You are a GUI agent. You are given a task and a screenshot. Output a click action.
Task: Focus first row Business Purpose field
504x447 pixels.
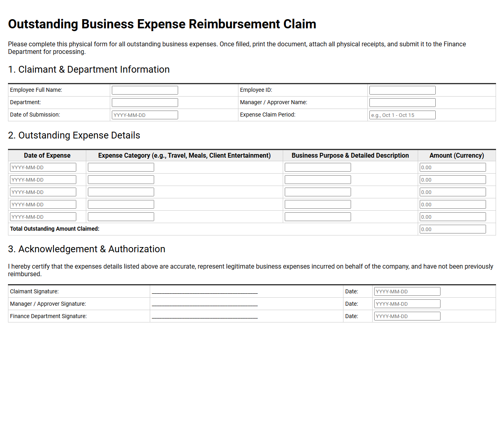click(318, 167)
